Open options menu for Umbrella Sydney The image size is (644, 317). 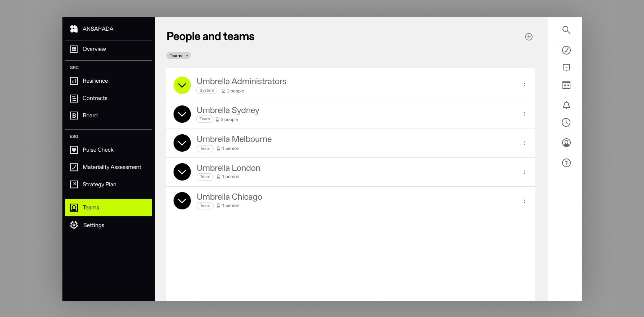[x=525, y=114]
